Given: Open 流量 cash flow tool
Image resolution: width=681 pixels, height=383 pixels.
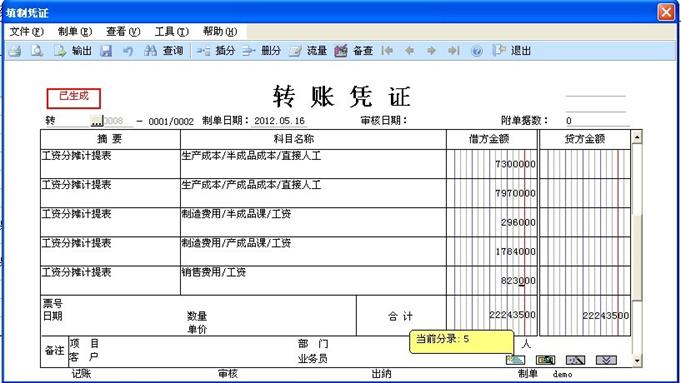Looking at the screenshot, I should click(308, 51).
